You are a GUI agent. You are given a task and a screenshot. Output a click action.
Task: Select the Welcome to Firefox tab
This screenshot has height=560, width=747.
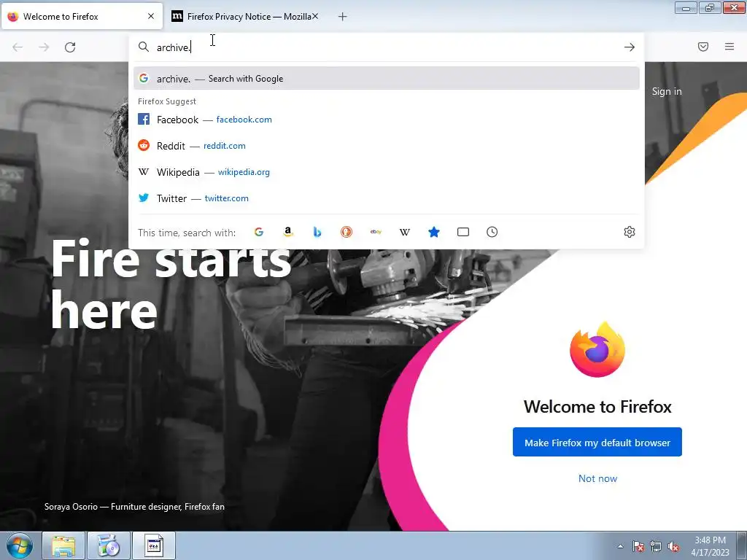coord(82,16)
